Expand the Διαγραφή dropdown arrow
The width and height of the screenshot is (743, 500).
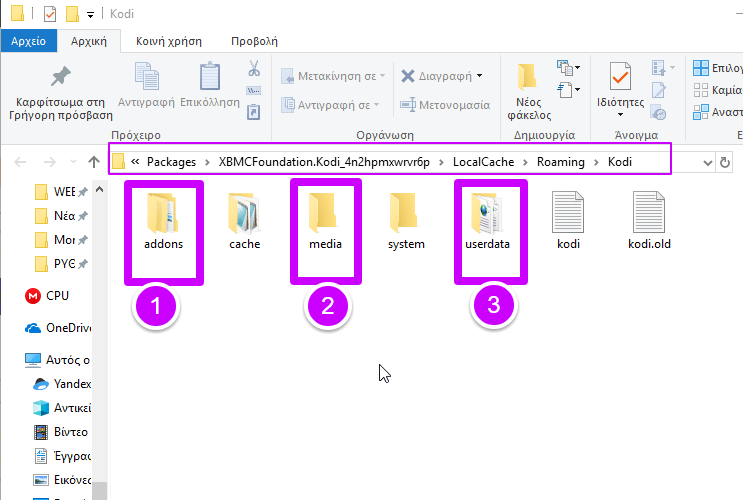(x=480, y=76)
